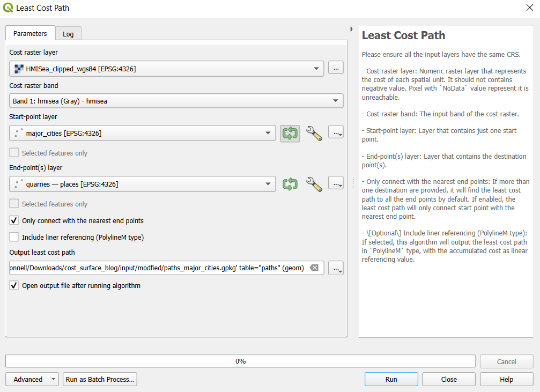
Task: Toggle iterate over start-point layer features
Action: point(290,132)
